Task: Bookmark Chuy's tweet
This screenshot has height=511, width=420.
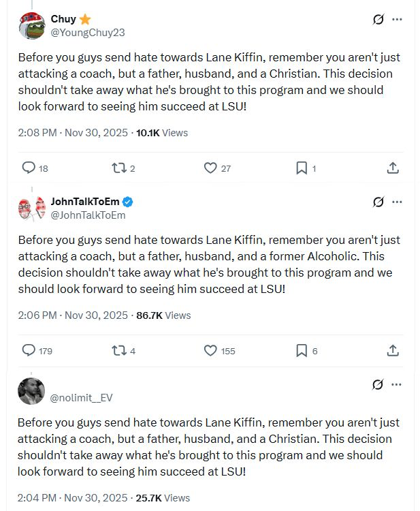Action: [301, 168]
